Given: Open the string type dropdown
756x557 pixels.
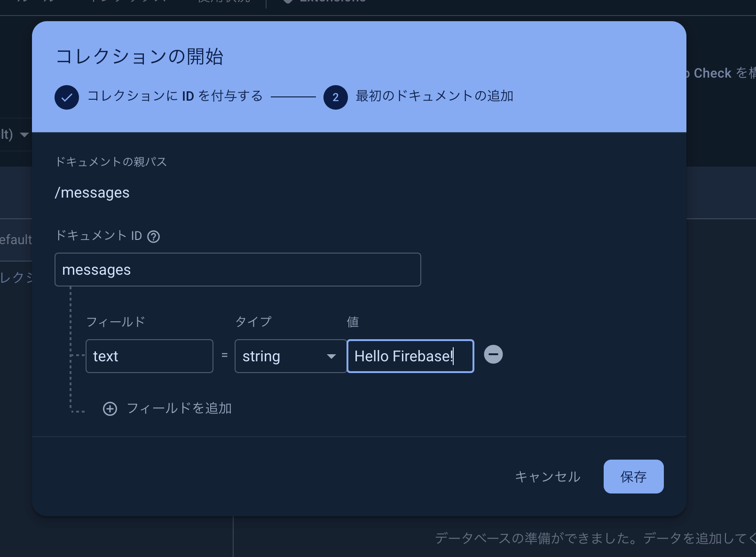Looking at the screenshot, I should tap(290, 356).
